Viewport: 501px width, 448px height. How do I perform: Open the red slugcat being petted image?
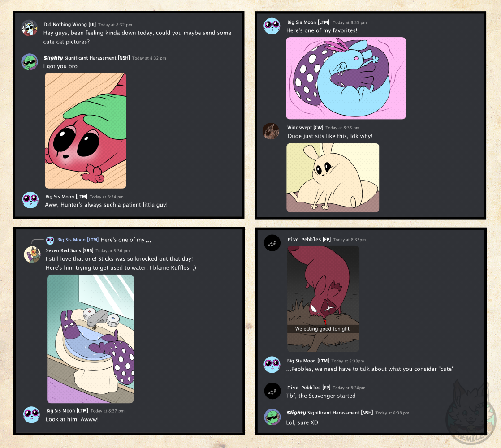click(x=86, y=130)
